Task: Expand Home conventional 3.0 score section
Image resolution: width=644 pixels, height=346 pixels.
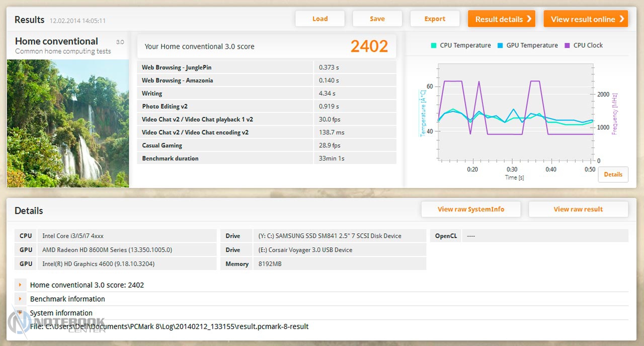Action: [20, 285]
